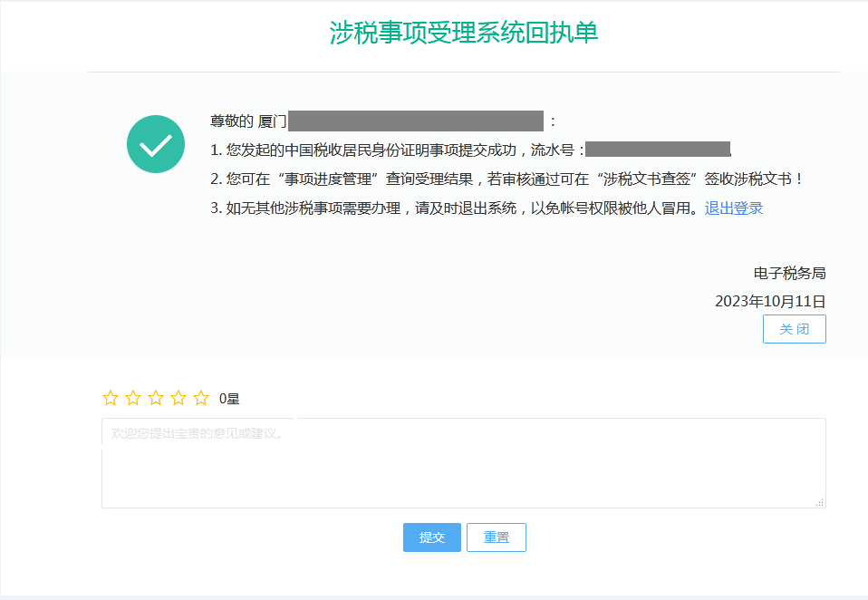The width and height of the screenshot is (868, 600).
Task: Select the fifth rating star
Action: 199,396
